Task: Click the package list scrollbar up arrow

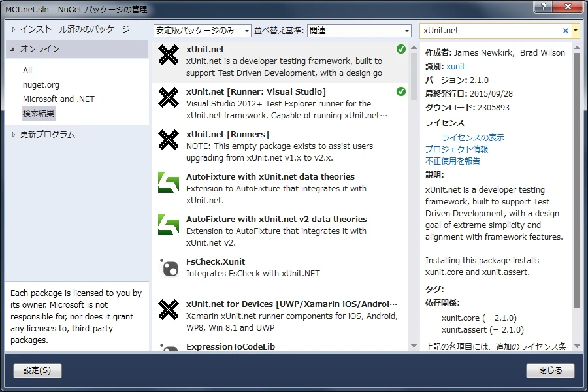Action: coord(414,48)
